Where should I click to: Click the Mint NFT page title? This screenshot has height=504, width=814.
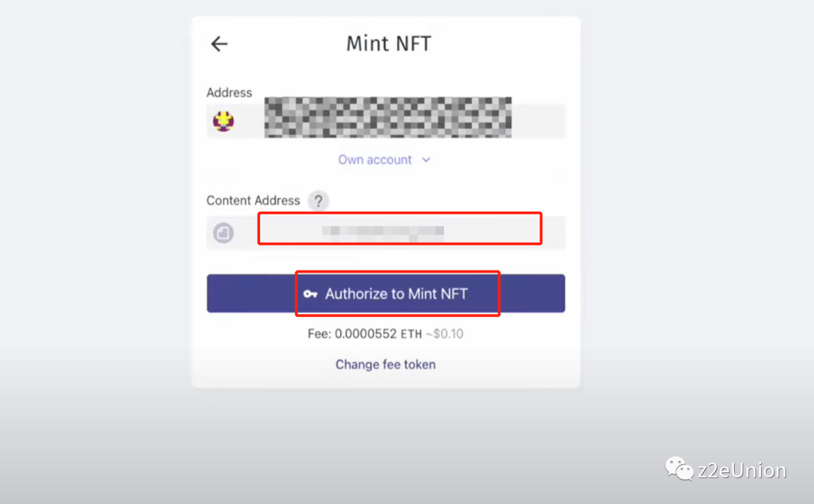(388, 44)
